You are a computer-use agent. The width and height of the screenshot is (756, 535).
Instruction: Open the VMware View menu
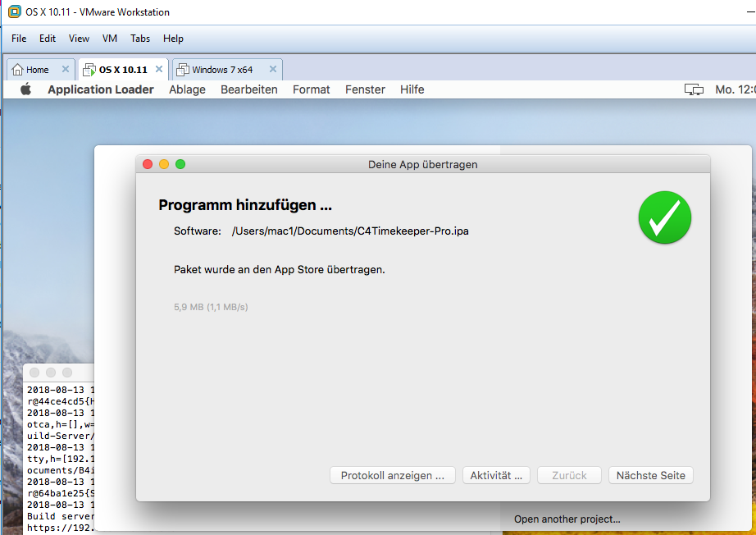pyautogui.click(x=79, y=38)
